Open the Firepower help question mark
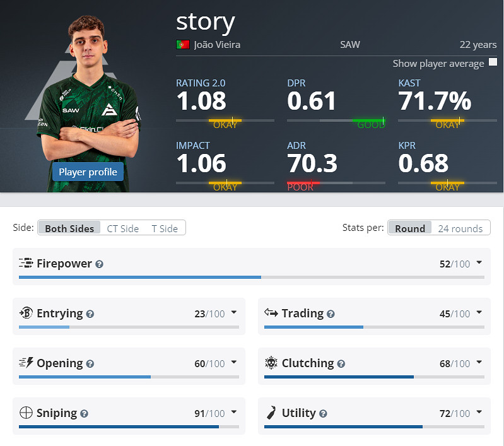This screenshot has width=504, height=446. coord(99,264)
